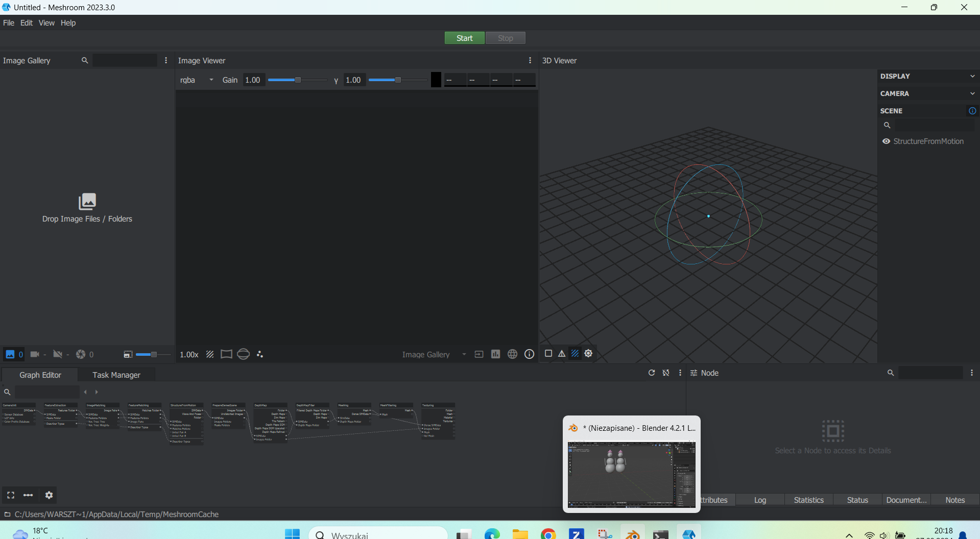Click the sync to 3D viewer icon

479,354
